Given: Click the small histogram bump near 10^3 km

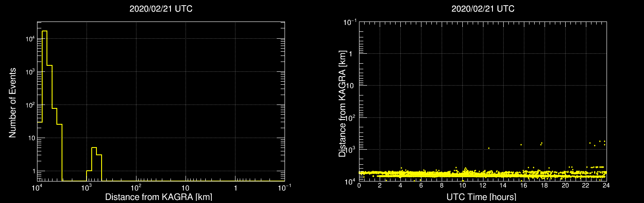Looking at the screenshot, I should (94, 164).
